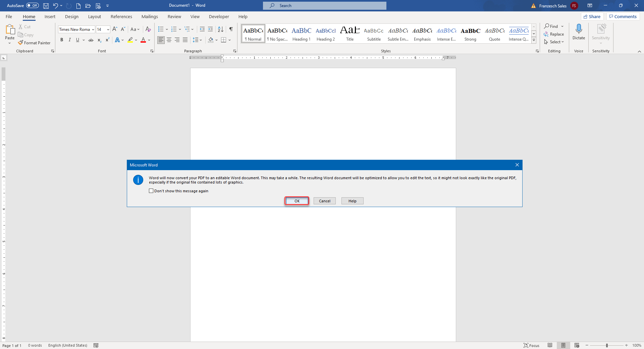The width and height of the screenshot is (644, 349).
Task: Click Clear All Formatting icon
Action: point(148,29)
